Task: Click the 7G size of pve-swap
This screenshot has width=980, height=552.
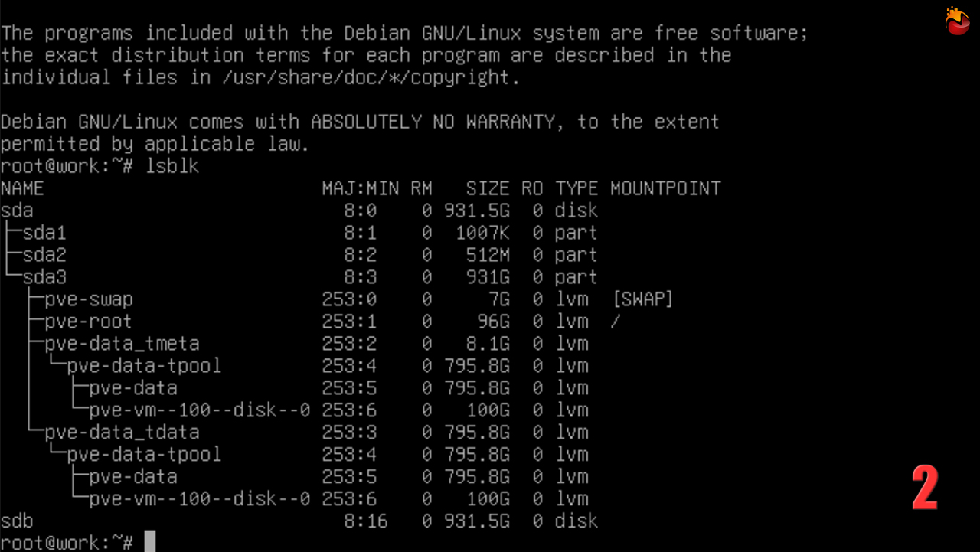Action: point(498,299)
